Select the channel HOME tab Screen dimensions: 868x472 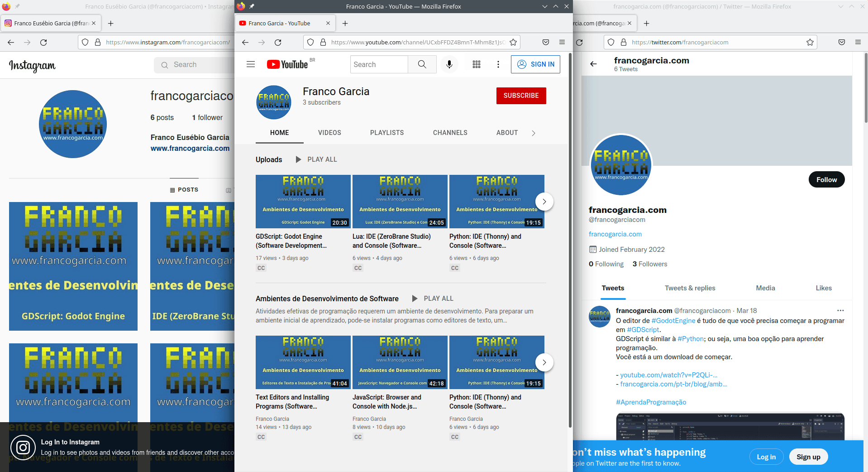(x=280, y=133)
